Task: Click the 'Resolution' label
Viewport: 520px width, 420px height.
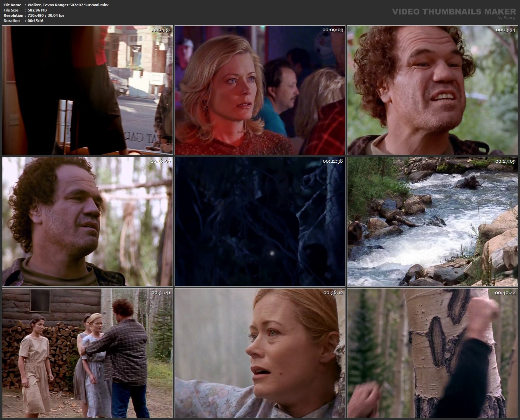Action: (x=13, y=15)
